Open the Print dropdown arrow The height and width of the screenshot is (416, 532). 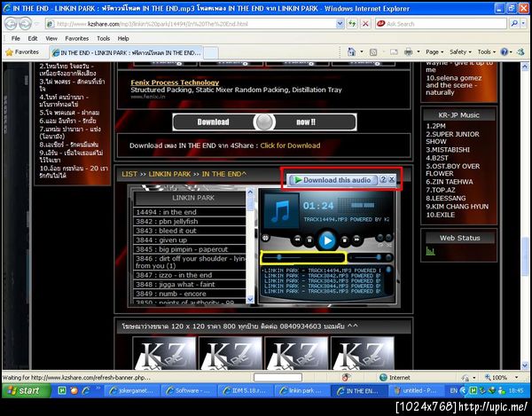pyautogui.click(x=419, y=52)
